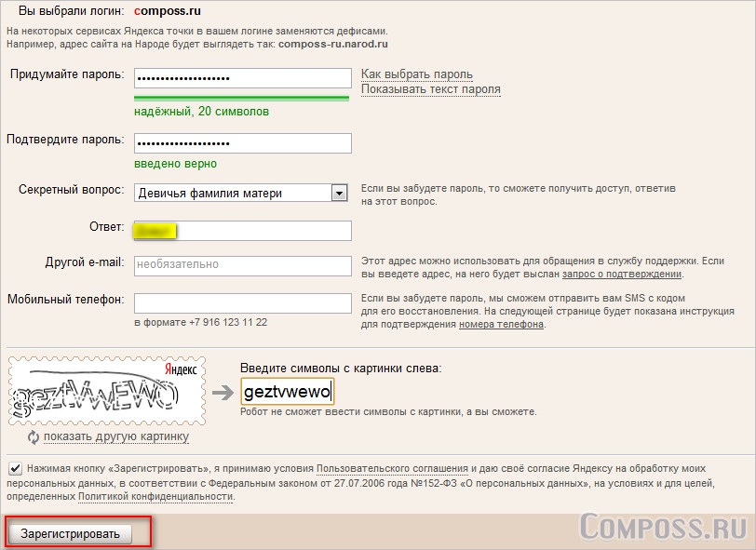The width and height of the screenshot is (756, 550).
Task: Open the 'Как выбрать пароль' link
Action: pyautogui.click(x=416, y=74)
